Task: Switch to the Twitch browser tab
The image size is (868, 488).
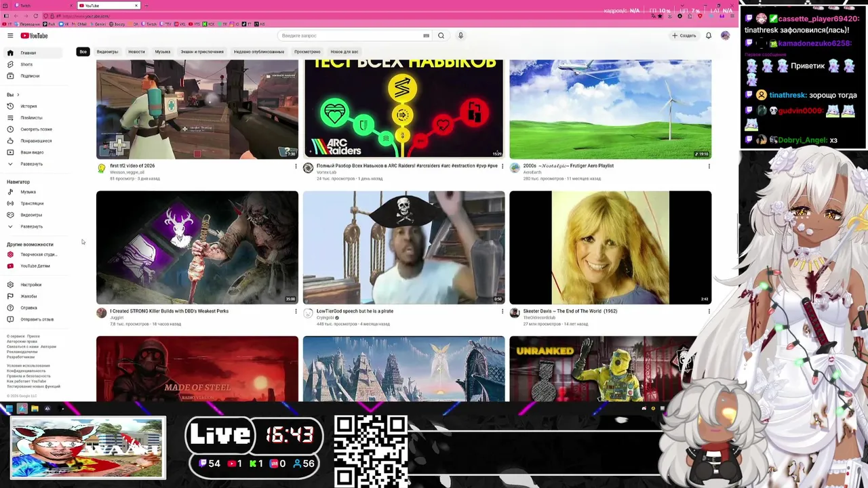Action: coord(43,5)
